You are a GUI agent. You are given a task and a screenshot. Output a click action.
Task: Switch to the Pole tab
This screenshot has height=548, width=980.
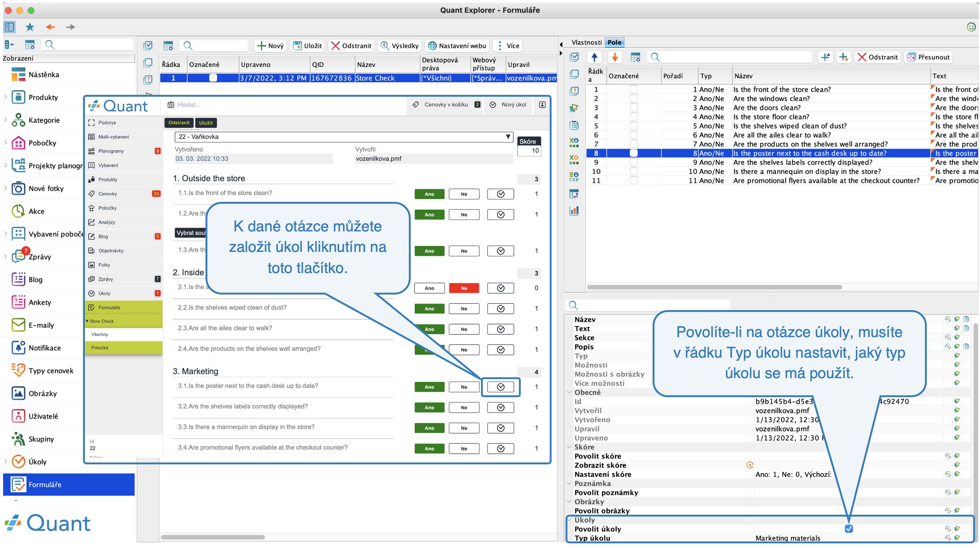[614, 42]
